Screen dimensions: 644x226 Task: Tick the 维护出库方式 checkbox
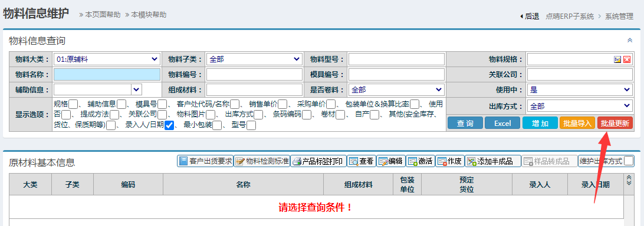click(x=629, y=161)
